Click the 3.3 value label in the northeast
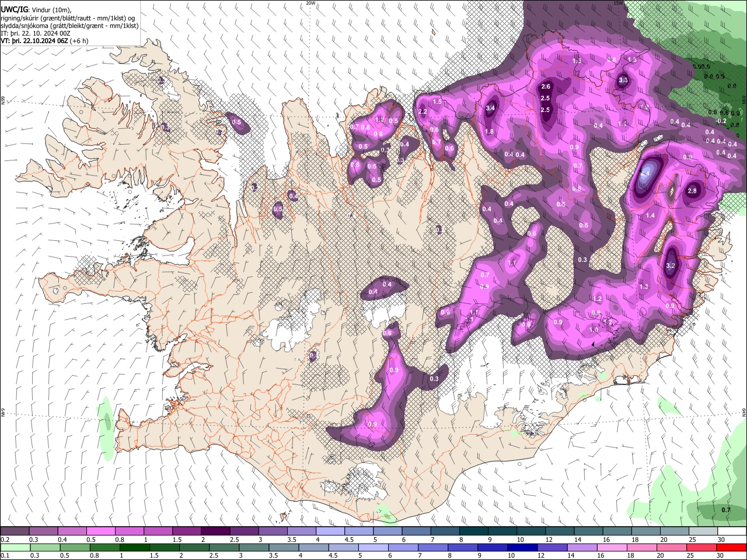The image size is (747, 560). (623, 80)
